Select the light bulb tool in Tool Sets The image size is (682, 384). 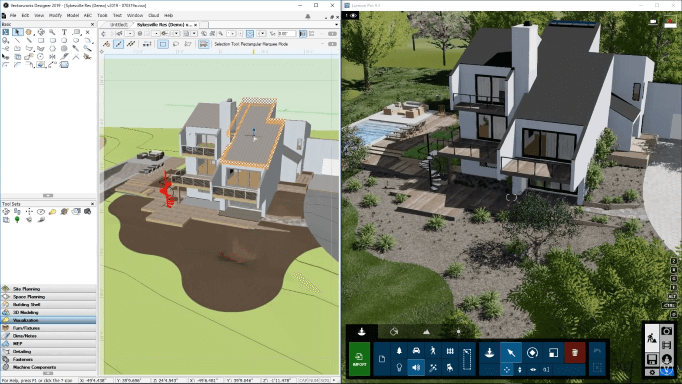(x=52, y=212)
